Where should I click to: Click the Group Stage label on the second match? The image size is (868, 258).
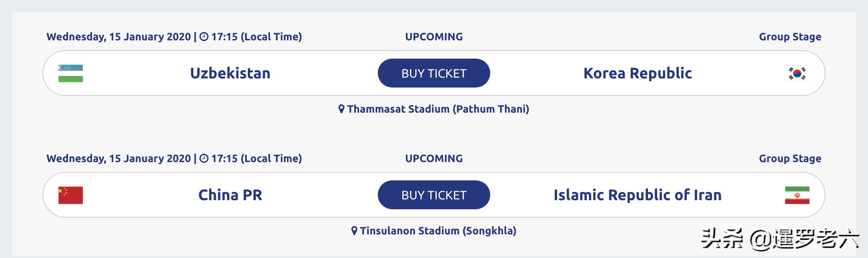(790, 159)
